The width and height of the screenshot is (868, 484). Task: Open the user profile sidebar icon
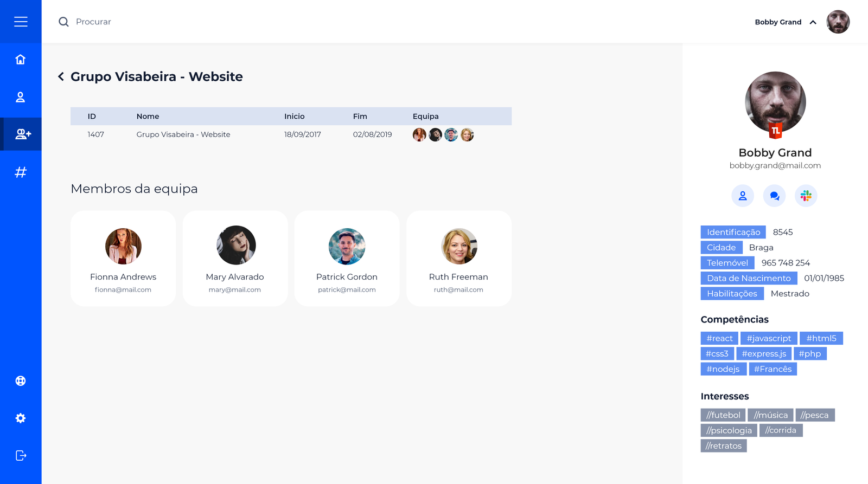21,97
